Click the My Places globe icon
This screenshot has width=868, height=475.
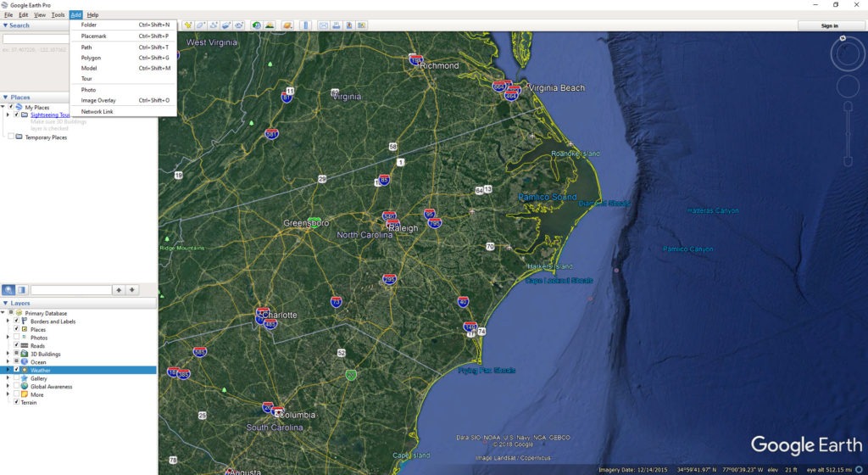click(x=19, y=107)
